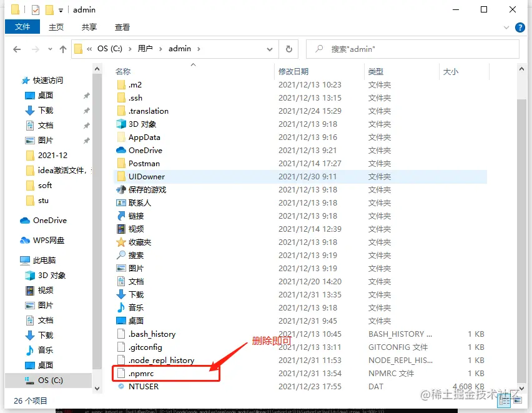Switch to the 查看 ribbon tab

(122, 27)
